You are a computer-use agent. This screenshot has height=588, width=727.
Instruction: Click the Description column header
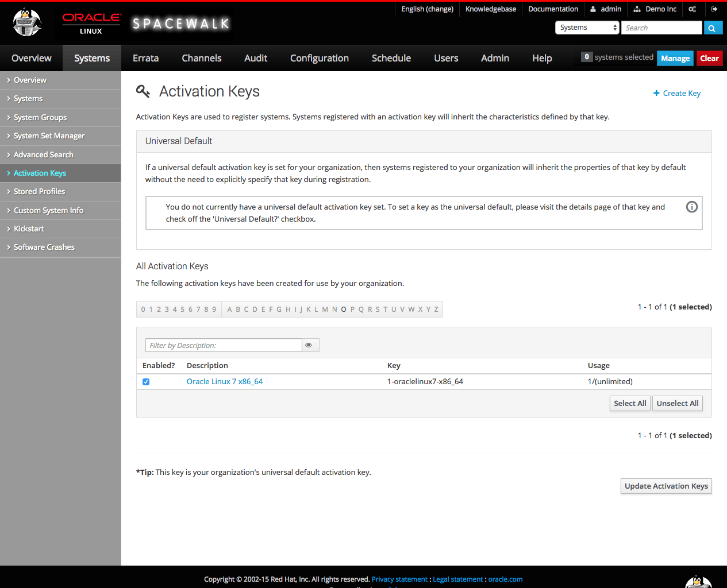(x=207, y=365)
